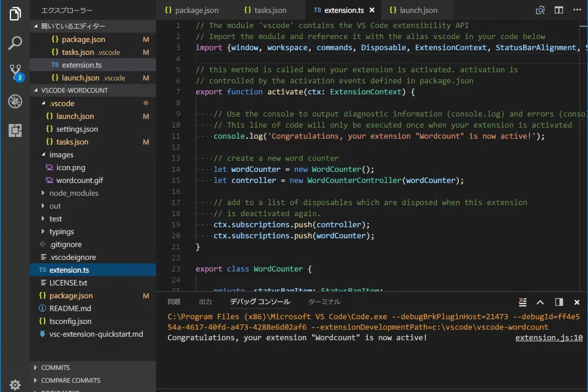Collapse the VSCODE-WORDCOUNT folder section
This screenshot has height=392, width=588.
coord(93,90)
